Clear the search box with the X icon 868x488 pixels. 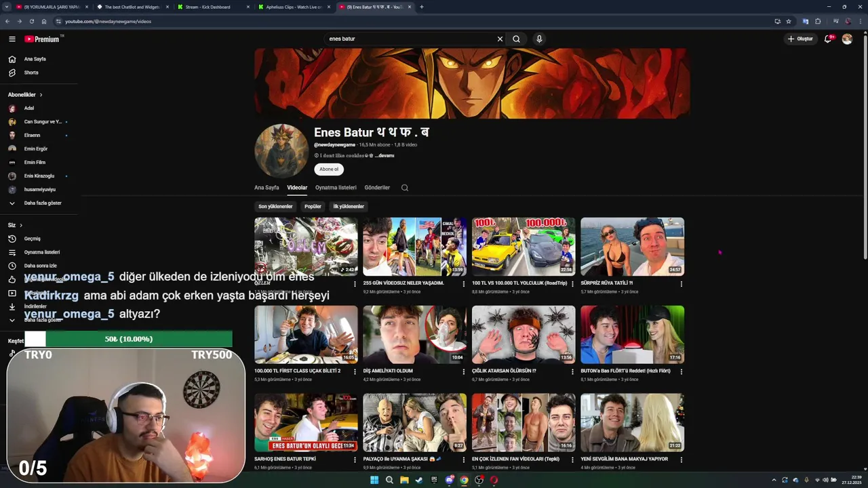(x=500, y=39)
